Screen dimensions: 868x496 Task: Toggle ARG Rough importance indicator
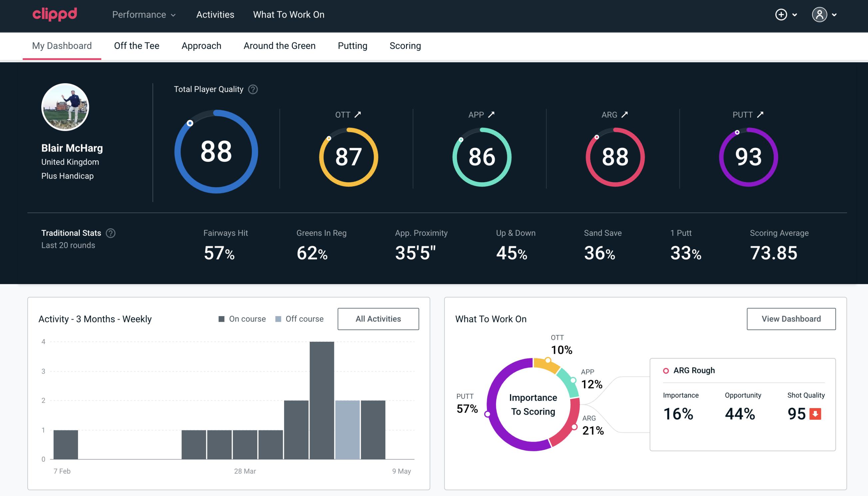point(666,370)
